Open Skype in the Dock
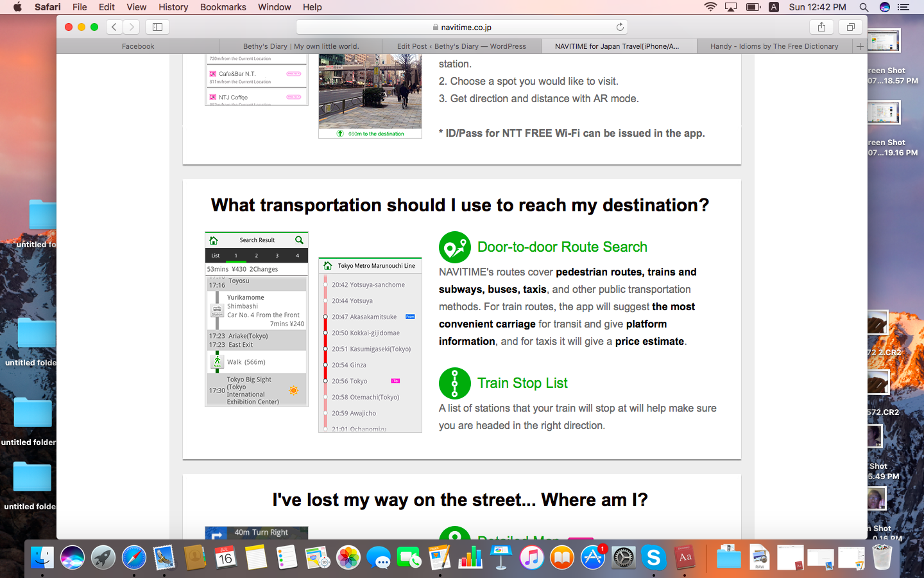Screen dimensions: 924x578 [x=654, y=557]
